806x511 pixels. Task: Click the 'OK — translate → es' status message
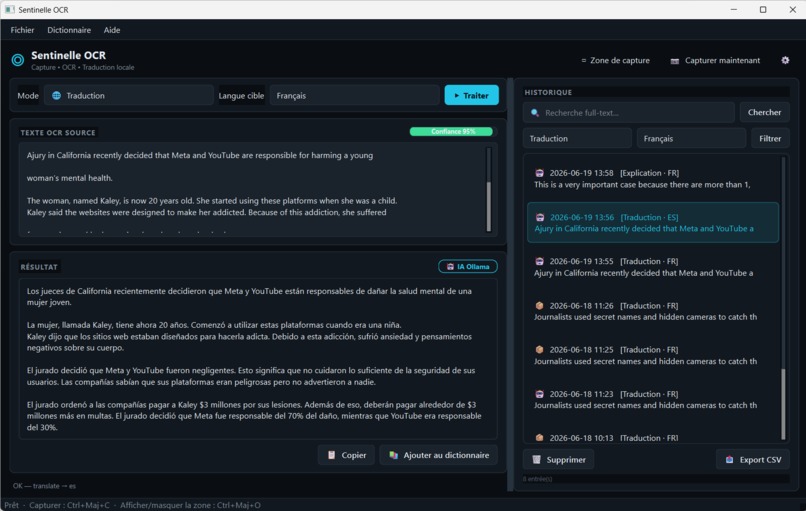[44, 486]
